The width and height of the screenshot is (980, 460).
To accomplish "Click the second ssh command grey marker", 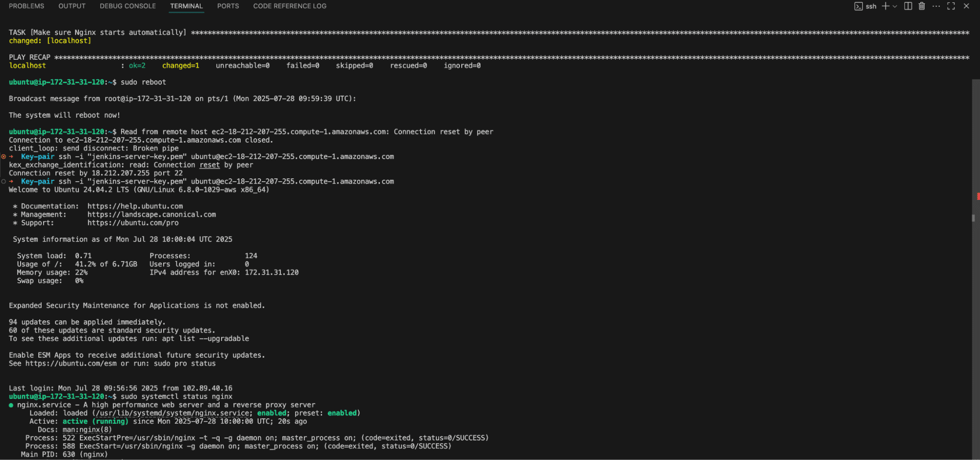I will tap(3, 181).
